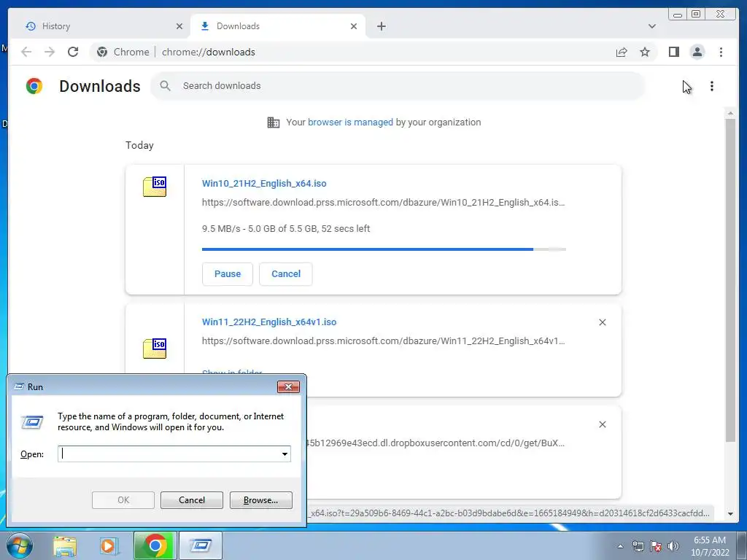Viewport: 747px width, 560px height.
Task: Pause the Win10_21H2 download
Action: point(228,274)
